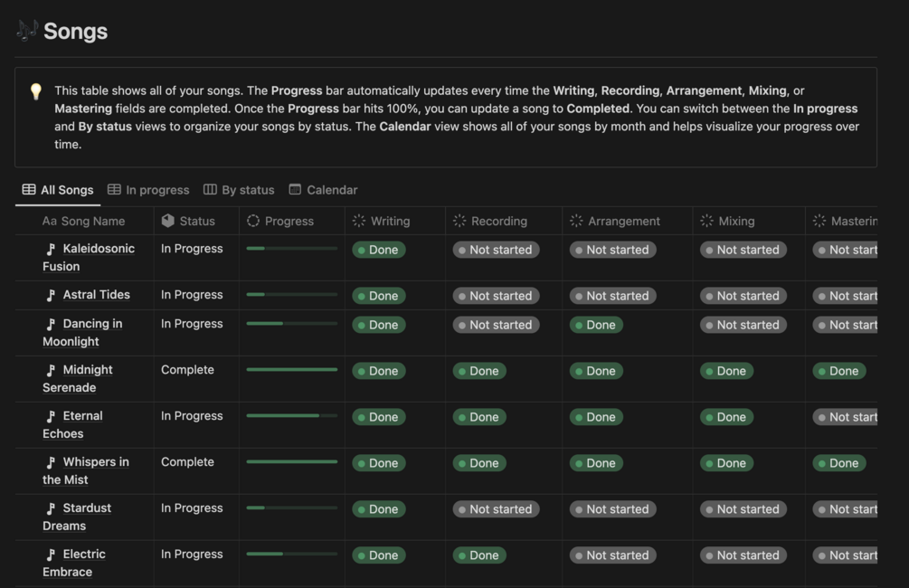Open the Status column header menu
Screen dimensions: 909x588
196,221
